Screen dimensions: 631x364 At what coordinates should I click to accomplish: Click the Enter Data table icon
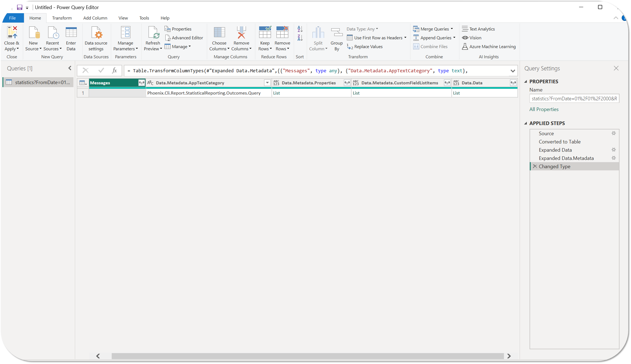pos(71,33)
